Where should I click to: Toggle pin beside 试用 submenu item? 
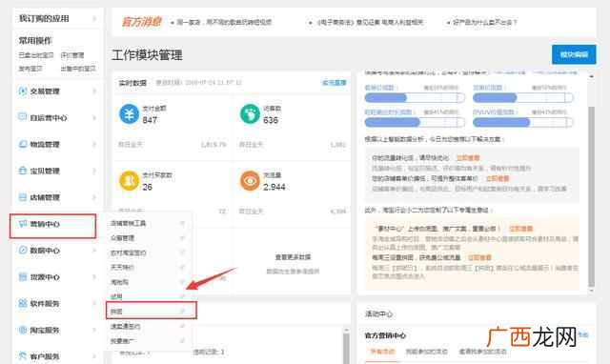[x=182, y=296]
